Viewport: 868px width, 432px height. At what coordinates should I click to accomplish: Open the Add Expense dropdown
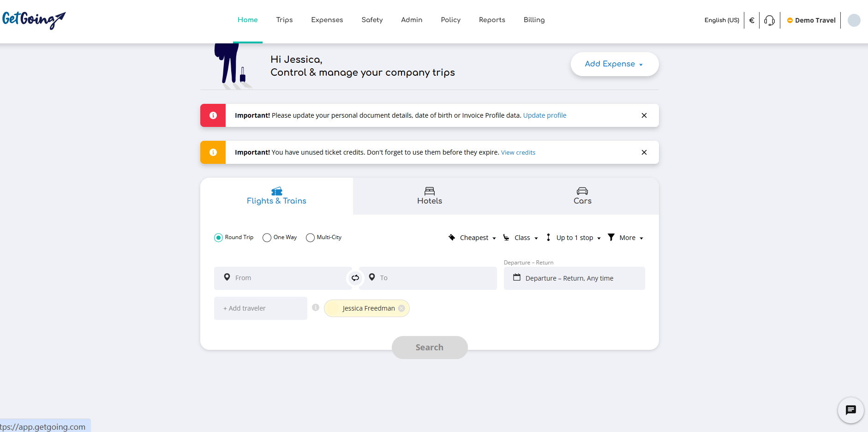(614, 64)
